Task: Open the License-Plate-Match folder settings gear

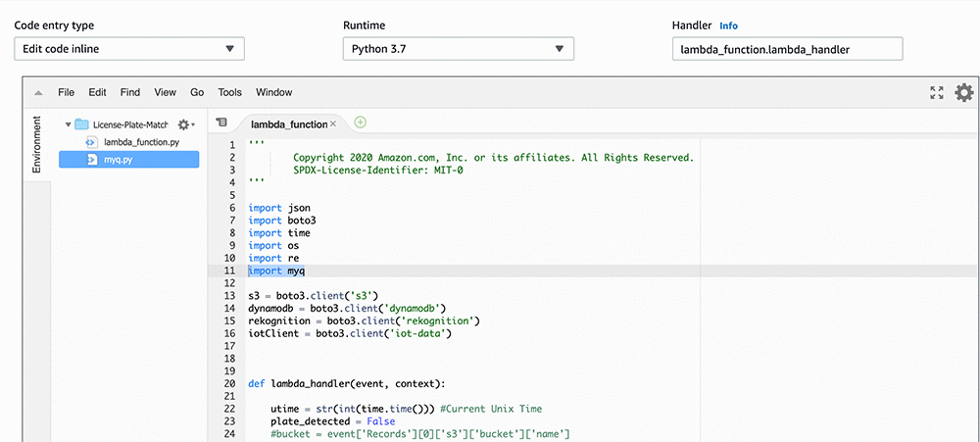Action: tap(186, 124)
